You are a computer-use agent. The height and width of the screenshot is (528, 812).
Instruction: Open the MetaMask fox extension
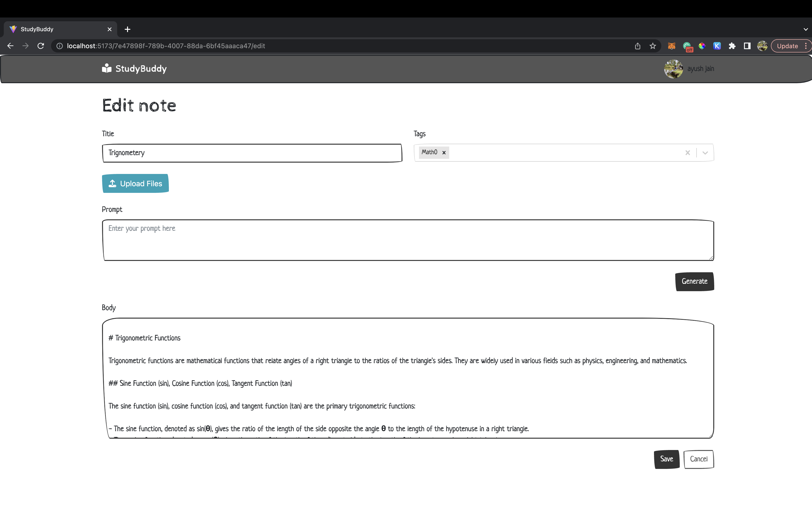pos(671,46)
